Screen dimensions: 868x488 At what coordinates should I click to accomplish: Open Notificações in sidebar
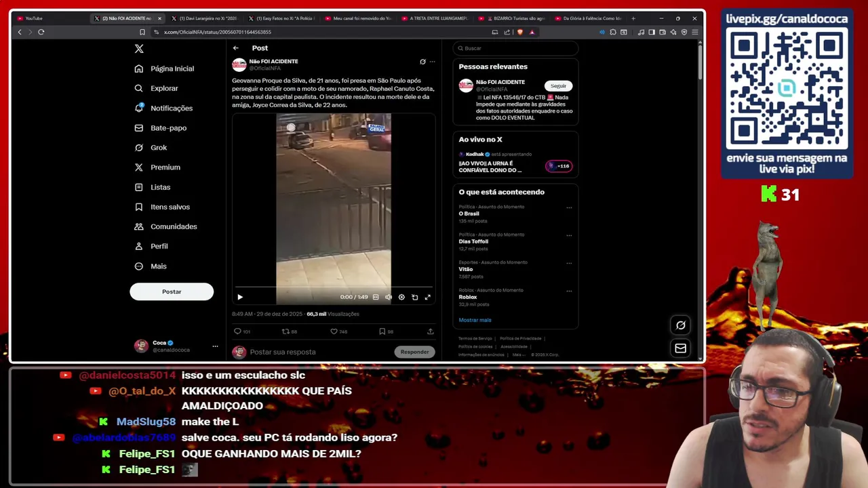click(164, 108)
